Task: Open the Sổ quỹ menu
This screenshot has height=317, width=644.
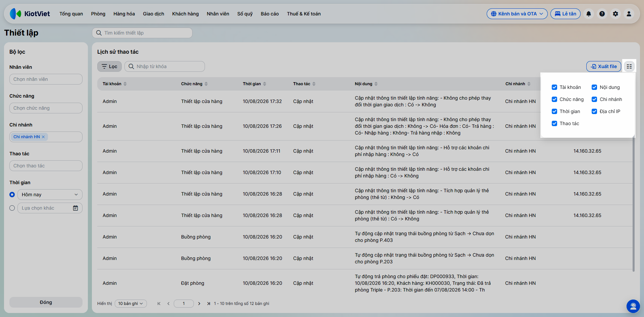Action: pyautogui.click(x=245, y=14)
